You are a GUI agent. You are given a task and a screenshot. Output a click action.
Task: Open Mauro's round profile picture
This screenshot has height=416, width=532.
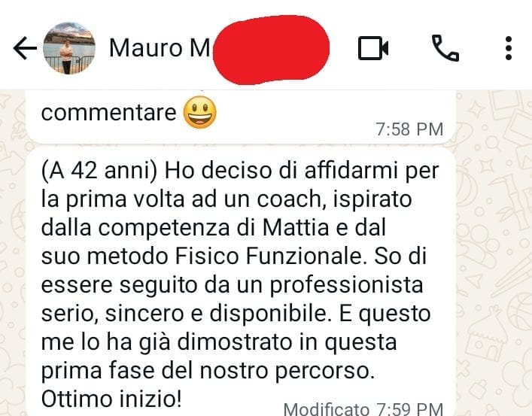pos(69,48)
